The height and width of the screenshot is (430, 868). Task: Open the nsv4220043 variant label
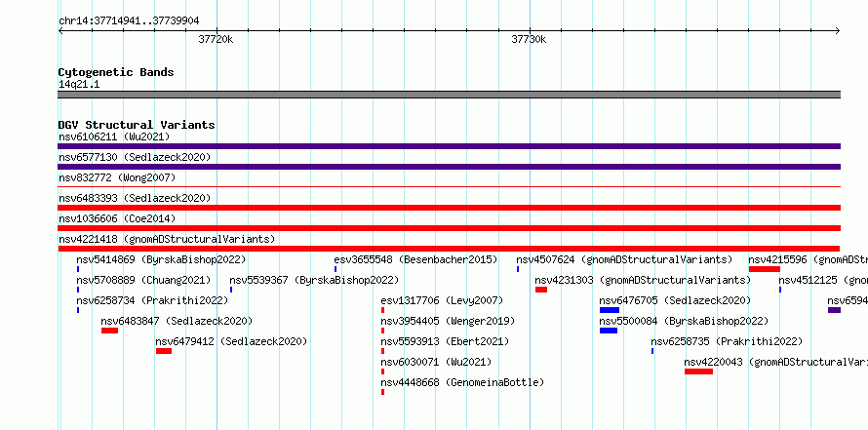776,362
